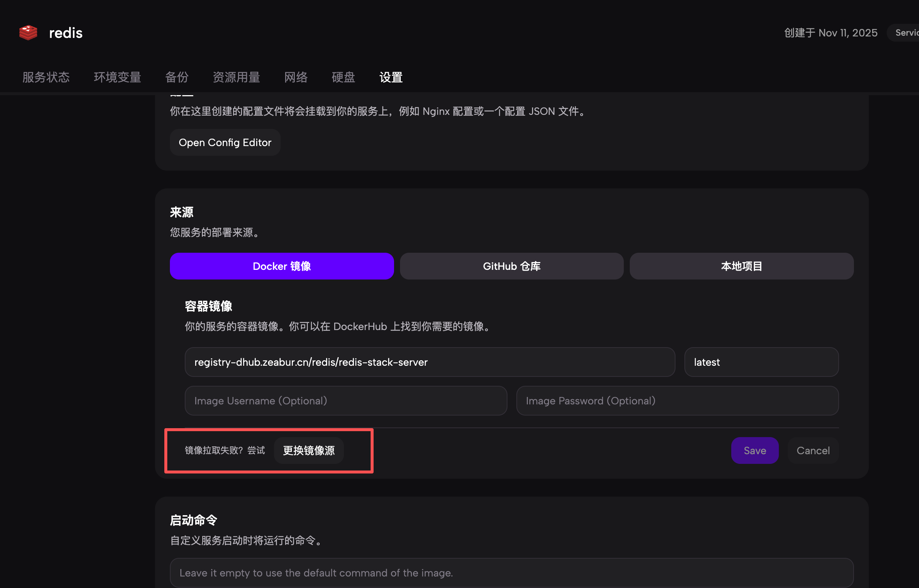
Task: Go to the 资源用量 tab
Action: pyautogui.click(x=236, y=78)
